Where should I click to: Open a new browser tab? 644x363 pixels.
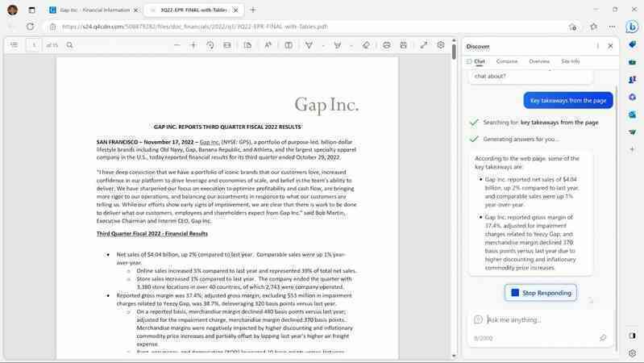[253, 10]
